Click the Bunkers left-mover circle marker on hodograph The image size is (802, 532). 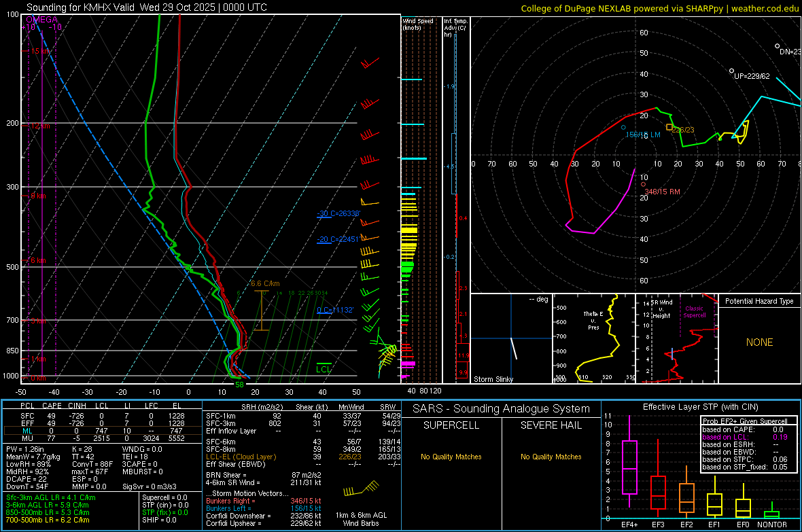click(x=623, y=127)
